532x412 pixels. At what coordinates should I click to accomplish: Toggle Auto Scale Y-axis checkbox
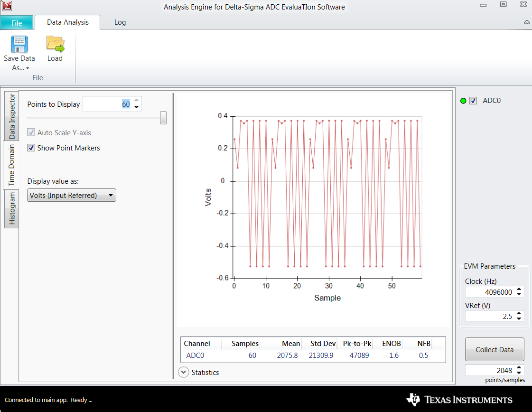coord(31,132)
